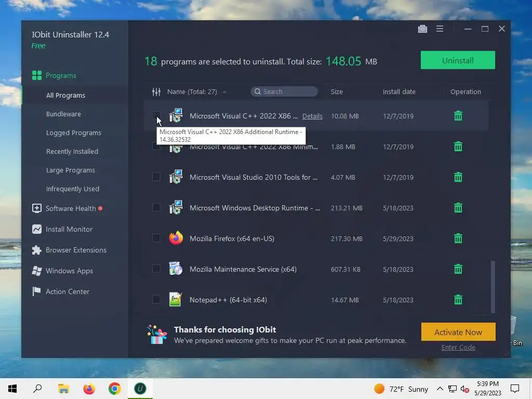Delete Microsoft Visual C++ 2022 X86 Additional via trash icon
This screenshot has height=399, width=532.
(x=458, y=116)
